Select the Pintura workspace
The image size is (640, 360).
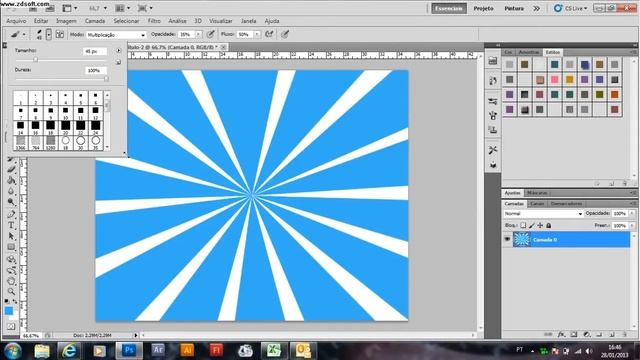coord(514,8)
